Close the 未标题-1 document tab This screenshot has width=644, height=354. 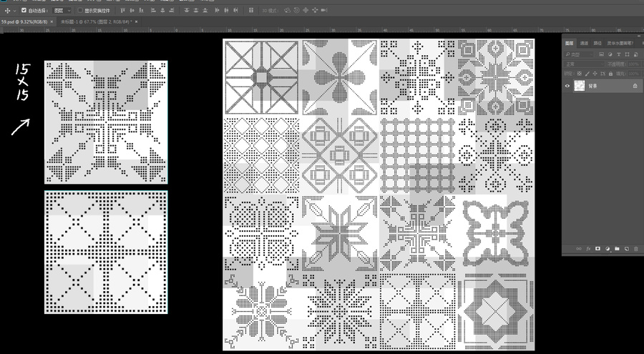click(x=137, y=21)
